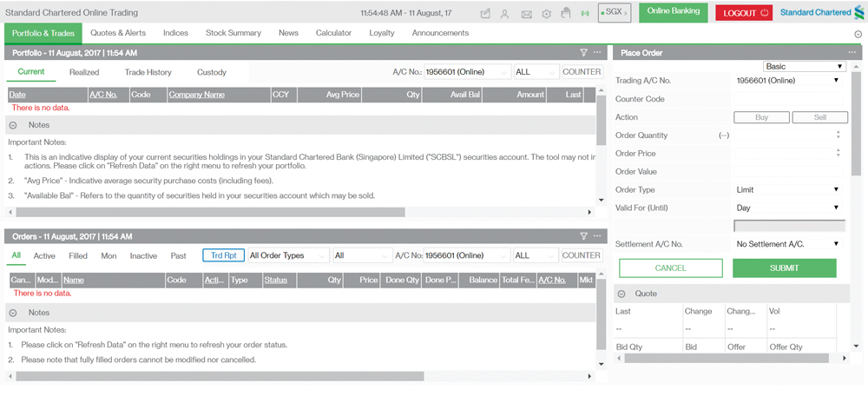Select the Buy action toggle
868x403 pixels.
761,117
